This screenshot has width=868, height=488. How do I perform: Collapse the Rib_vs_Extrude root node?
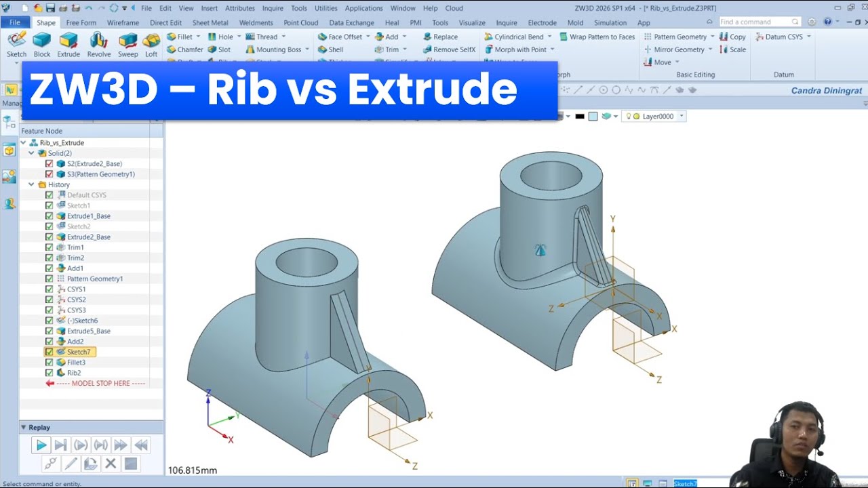click(24, 143)
